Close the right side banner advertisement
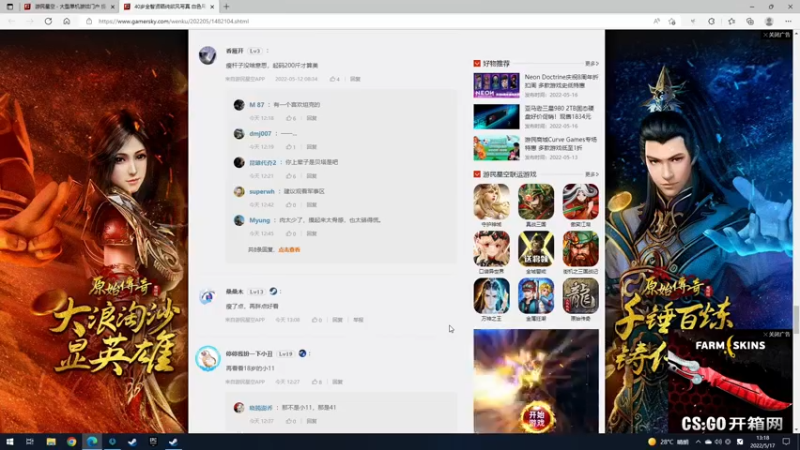The image size is (800, 450). tap(777, 35)
